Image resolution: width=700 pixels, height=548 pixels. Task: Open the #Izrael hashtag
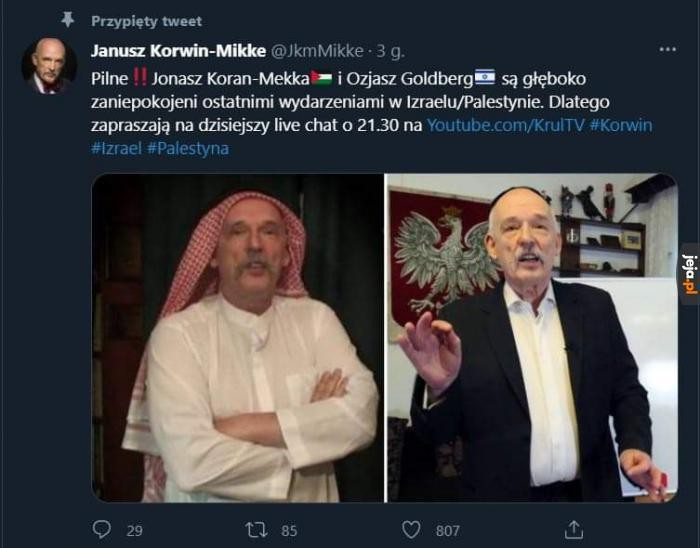pyautogui.click(x=116, y=148)
